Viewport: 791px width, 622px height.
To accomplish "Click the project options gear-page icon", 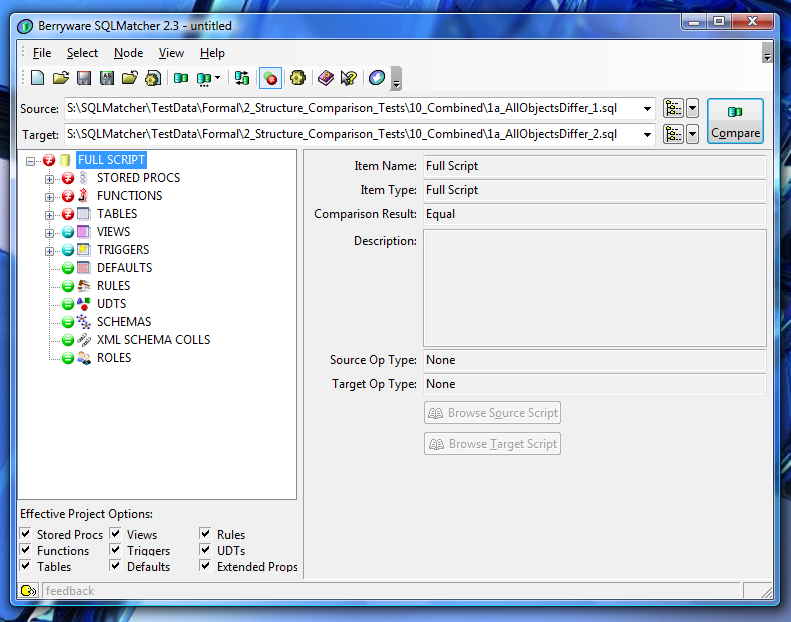I will point(153,78).
